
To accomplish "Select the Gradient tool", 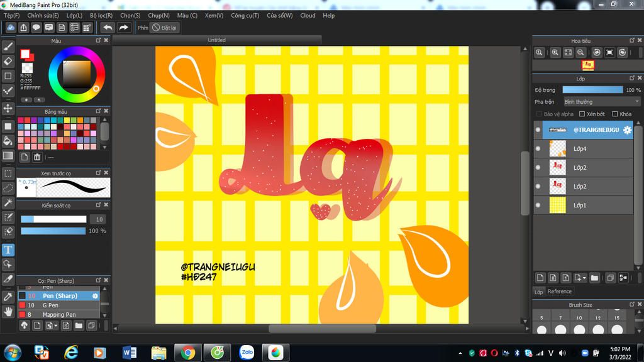I will (8, 156).
